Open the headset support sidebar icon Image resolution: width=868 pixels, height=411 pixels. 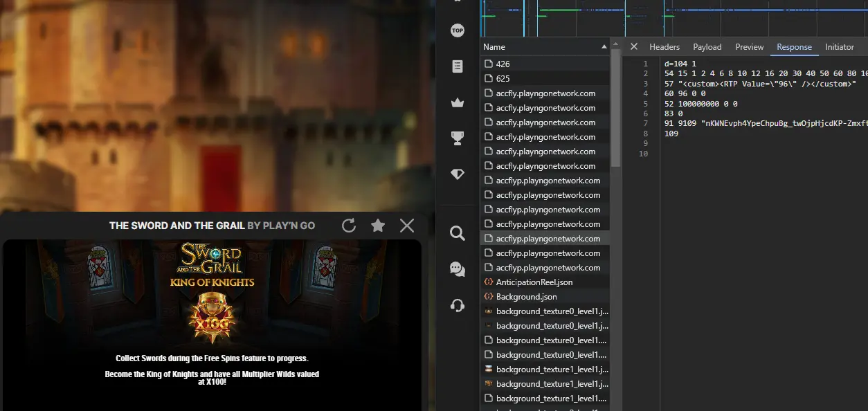(457, 305)
